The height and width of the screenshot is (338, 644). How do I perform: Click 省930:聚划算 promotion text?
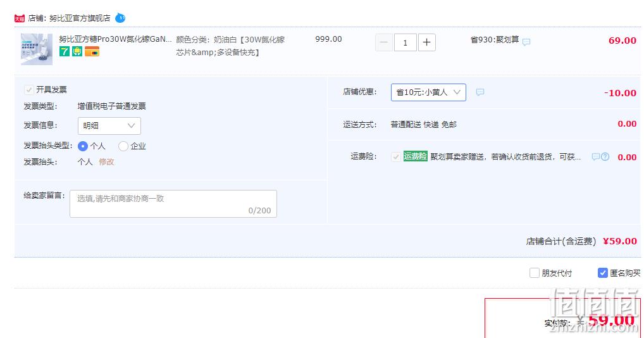tap(495, 40)
